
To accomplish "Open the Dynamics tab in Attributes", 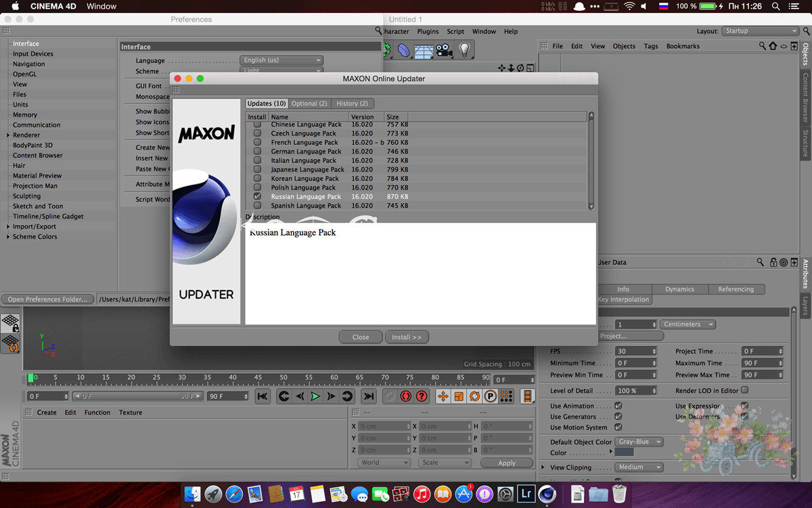I will (679, 289).
